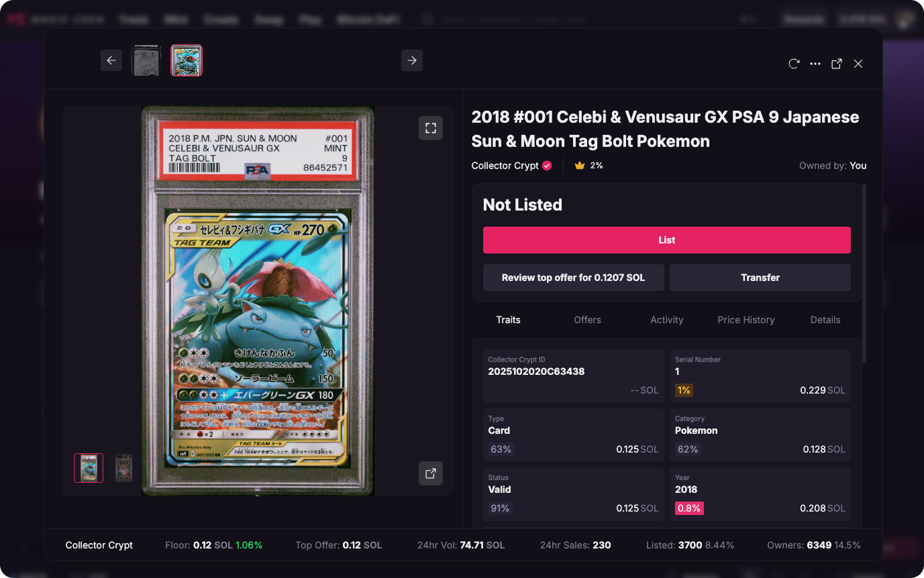Click the crown royalty icon
The image size is (924, 578).
pyautogui.click(x=580, y=166)
